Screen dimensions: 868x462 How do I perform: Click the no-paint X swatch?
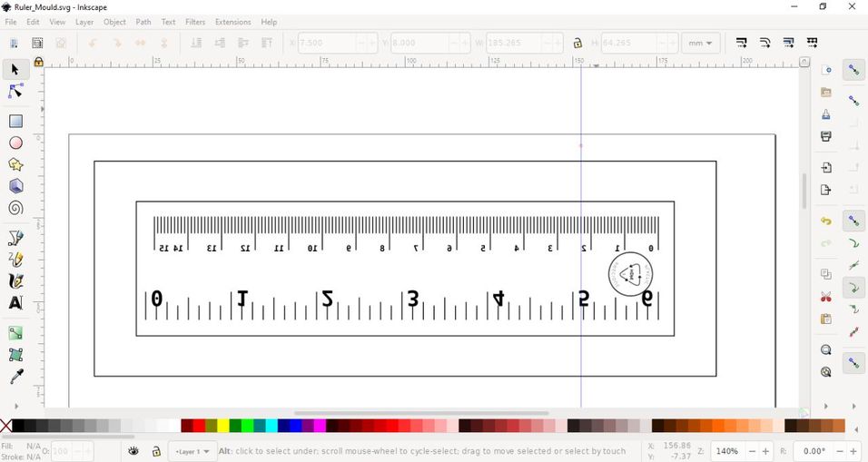tap(5, 426)
